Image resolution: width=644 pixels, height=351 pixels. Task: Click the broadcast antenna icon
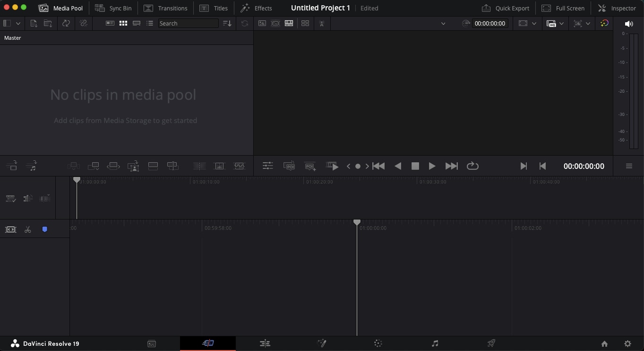(322, 23)
